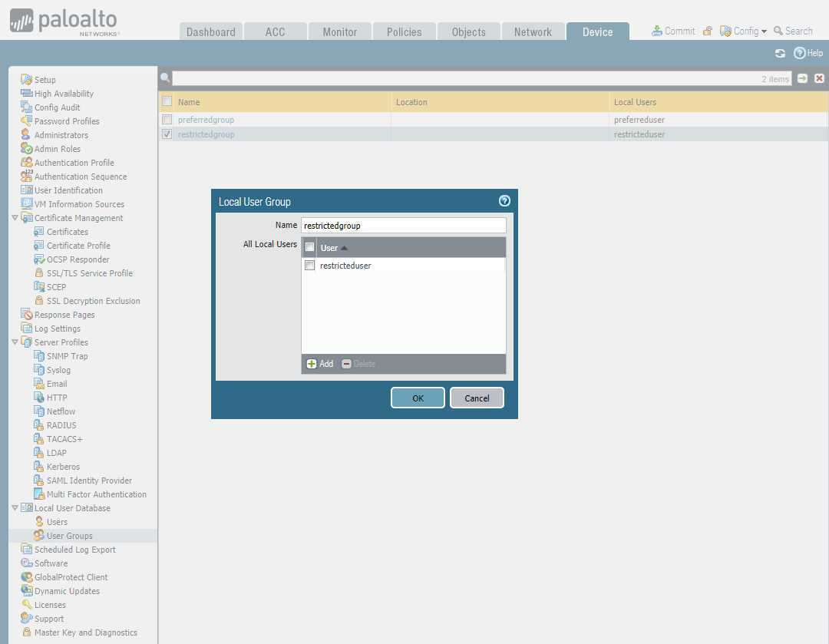
Task: Collapse the Local User Database tree node
Action: pyautogui.click(x=15, y=507)
